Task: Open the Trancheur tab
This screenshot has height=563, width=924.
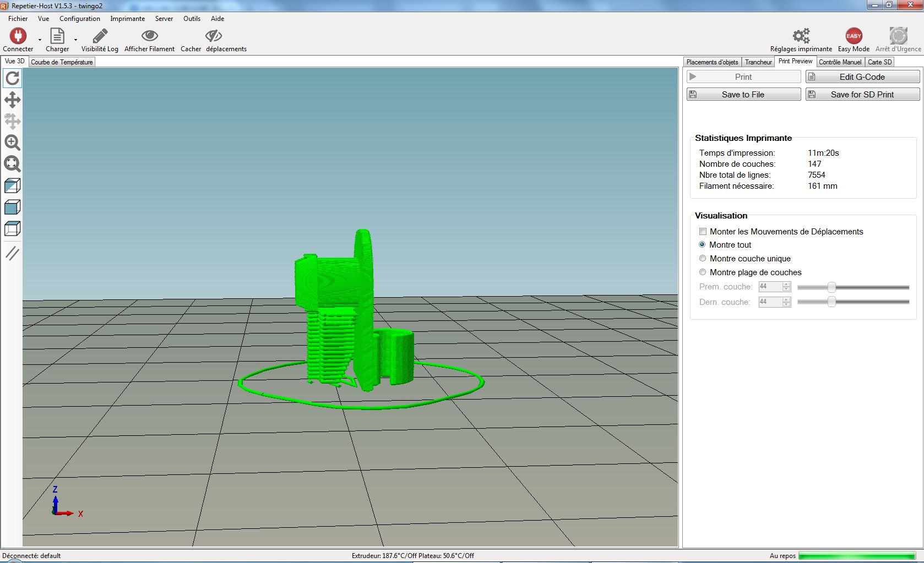Action: point(758,62)
